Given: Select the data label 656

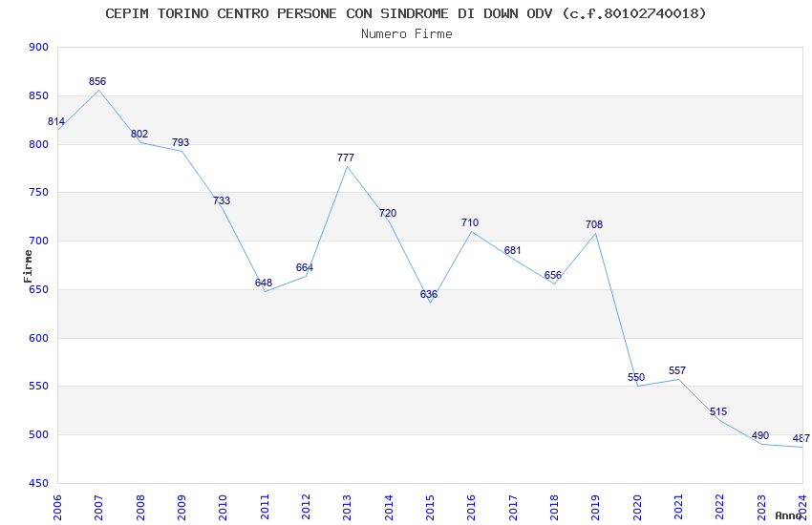Looking at the screenshot, I should click(553, 275).
